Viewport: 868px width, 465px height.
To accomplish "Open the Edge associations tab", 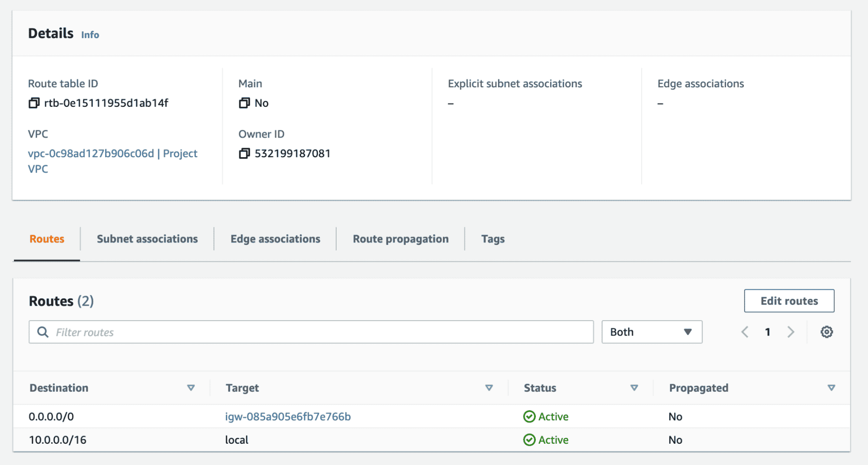I will tap(275, 238).
